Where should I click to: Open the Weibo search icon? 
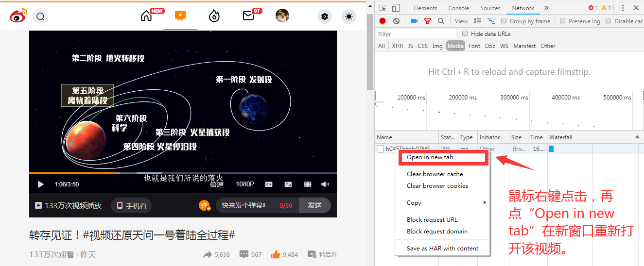[40, 17]
